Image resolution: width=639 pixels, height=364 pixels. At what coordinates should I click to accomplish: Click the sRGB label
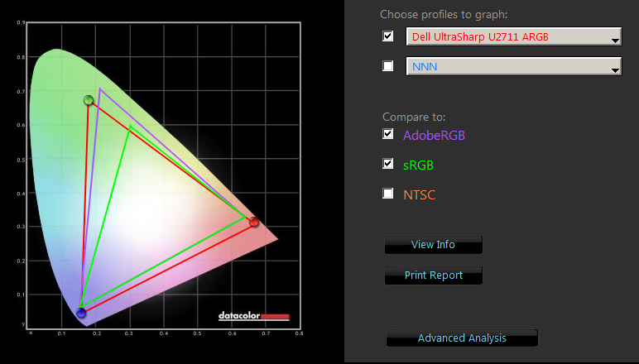418,165
